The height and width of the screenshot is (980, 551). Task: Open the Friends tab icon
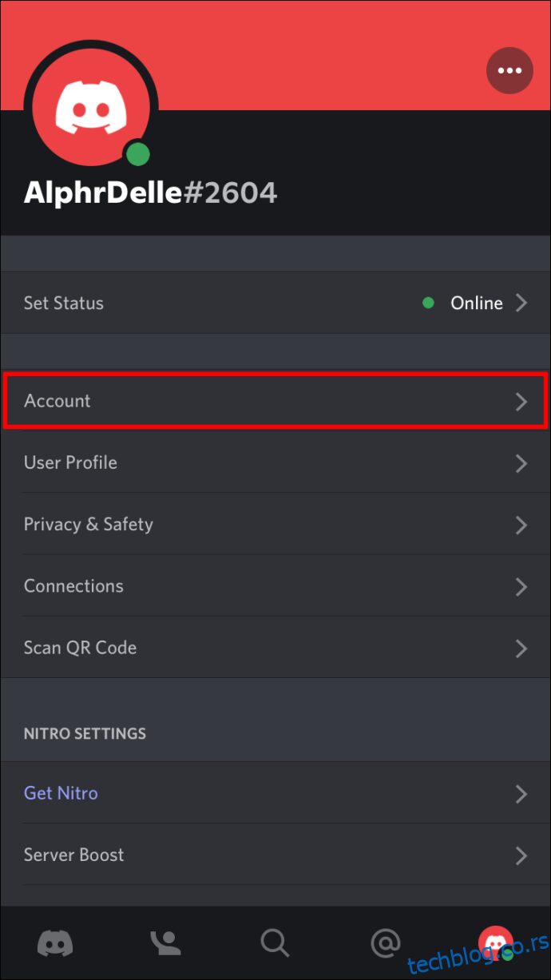(165, 943)
